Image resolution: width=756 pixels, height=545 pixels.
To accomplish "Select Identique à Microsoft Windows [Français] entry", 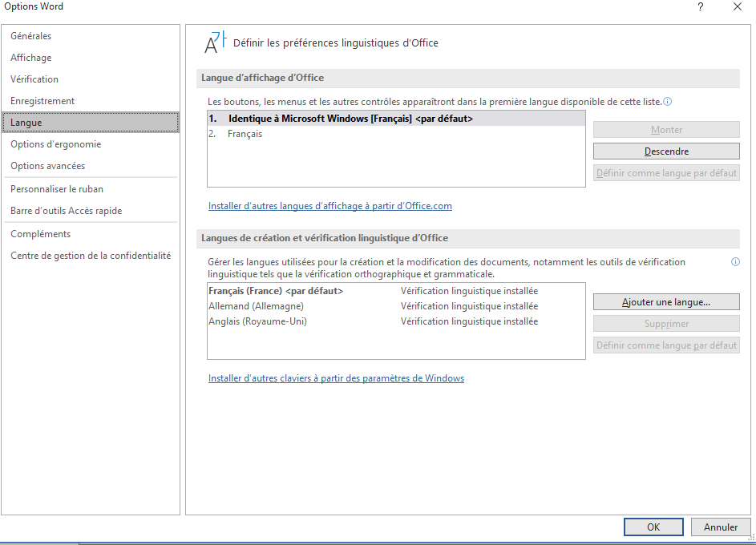I will (396, 119).
